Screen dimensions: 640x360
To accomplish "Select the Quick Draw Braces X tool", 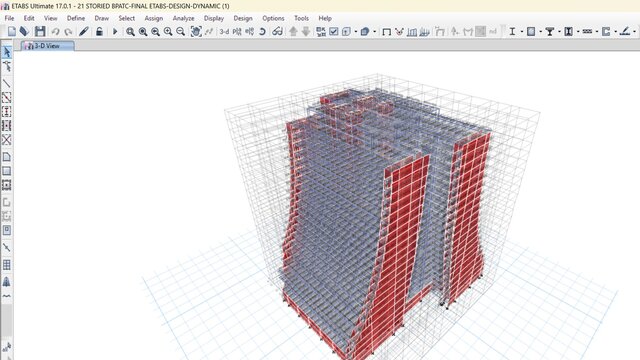I will coord(7,140).
